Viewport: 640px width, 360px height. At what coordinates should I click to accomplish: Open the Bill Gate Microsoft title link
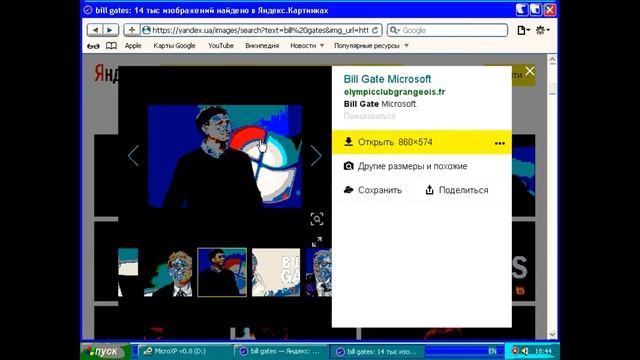[387, 79]
